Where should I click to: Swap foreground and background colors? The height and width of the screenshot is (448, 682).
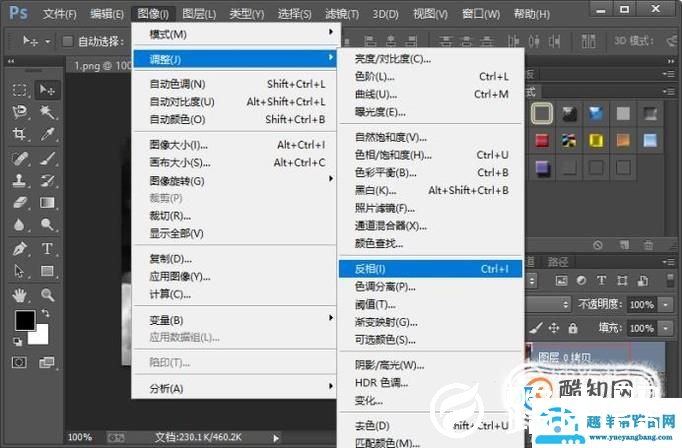point(45,313)
